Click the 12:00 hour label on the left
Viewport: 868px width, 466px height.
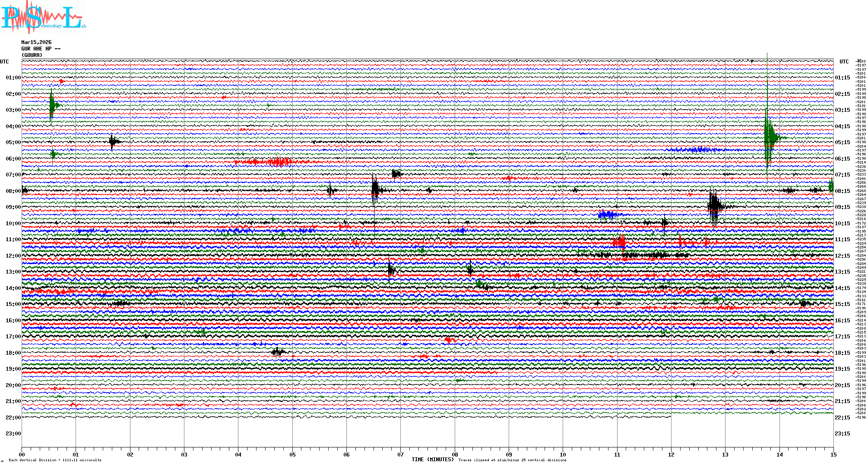(13, 256)
